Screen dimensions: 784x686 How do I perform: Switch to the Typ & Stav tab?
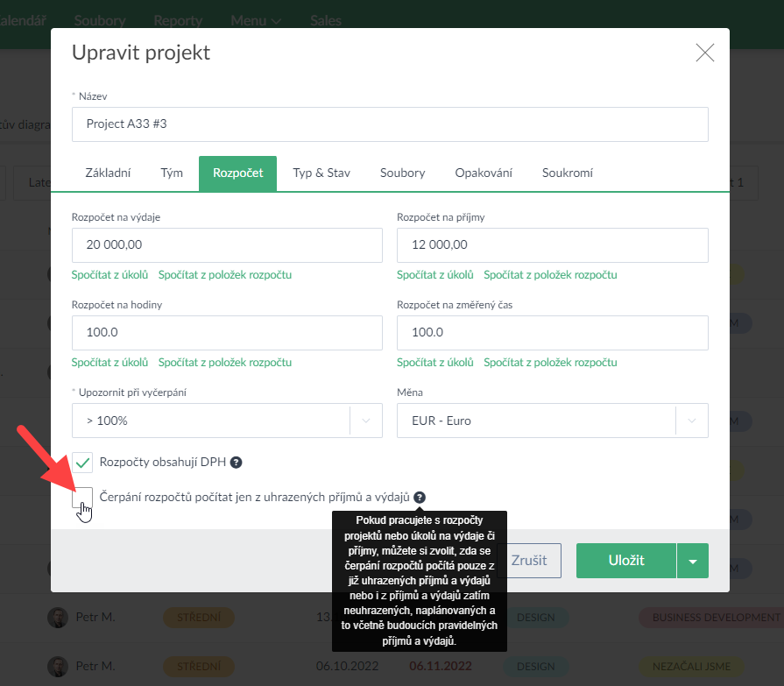(321, 173)
